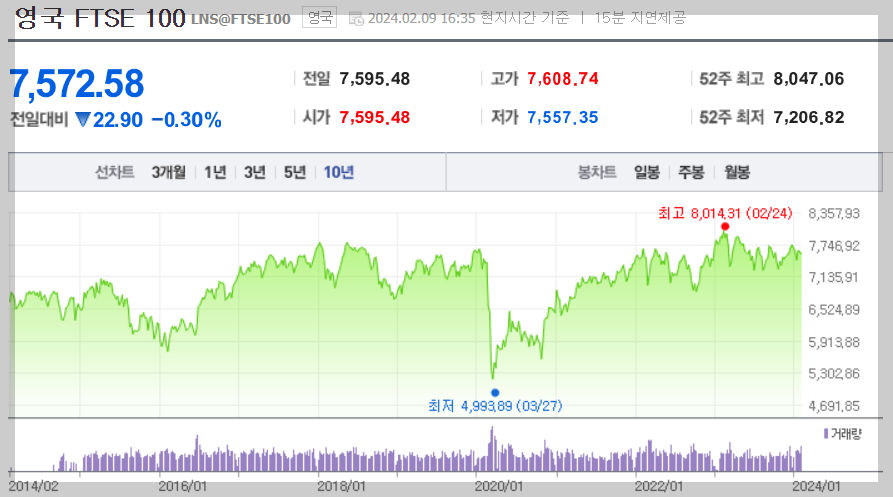Image resolution: width=893 pixels, height=497 pixels.
Task: Click the 영국 FTSE 100 title
Action: (x=100, y=18)
